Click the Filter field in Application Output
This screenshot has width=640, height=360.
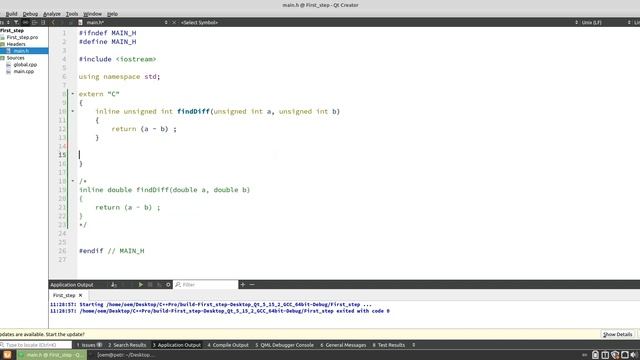coord(206,284)
